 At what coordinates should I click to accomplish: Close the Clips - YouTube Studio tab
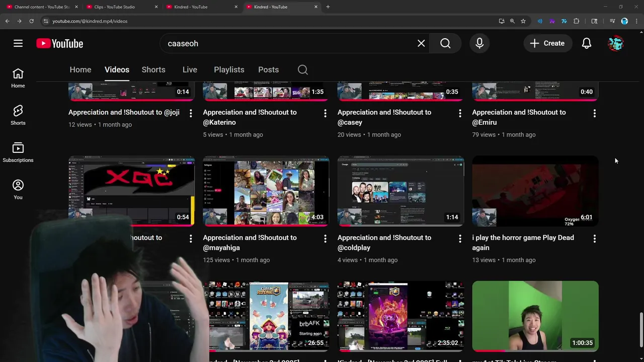coord(156,7)
